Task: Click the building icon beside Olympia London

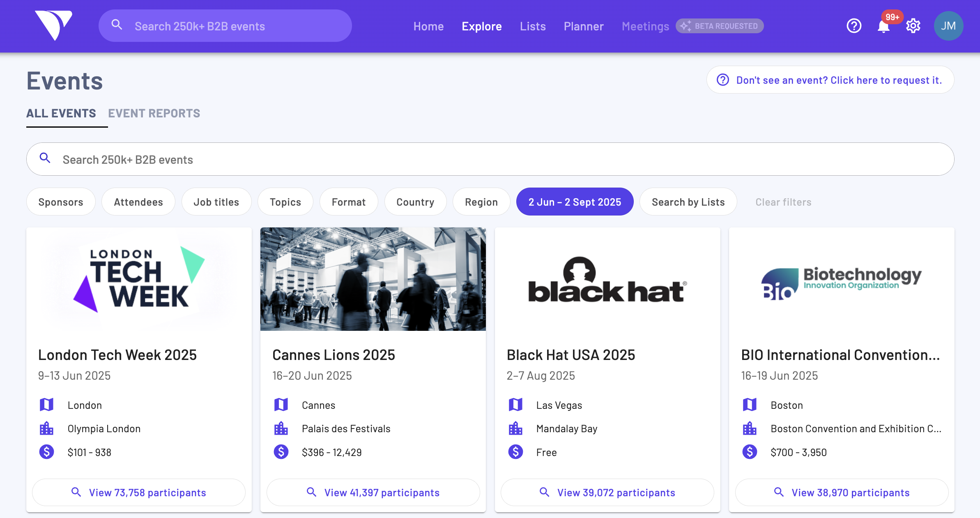Action: pos(46,428)
